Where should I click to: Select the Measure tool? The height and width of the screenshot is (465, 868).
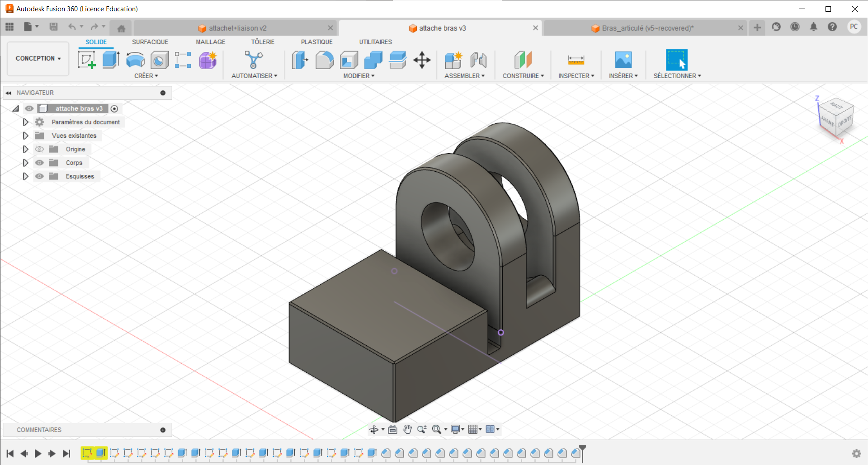pos(576,60)
